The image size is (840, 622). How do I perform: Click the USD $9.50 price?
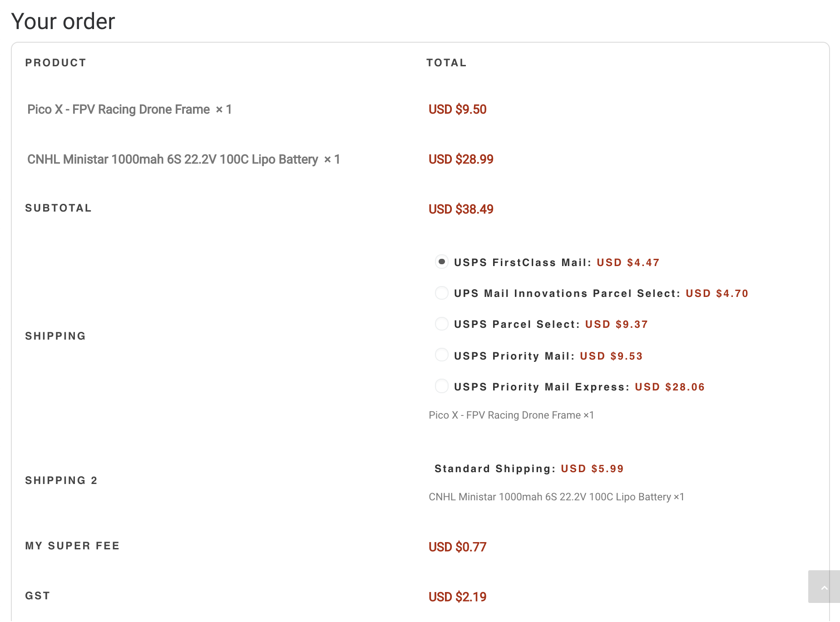[x=458, y=109]
